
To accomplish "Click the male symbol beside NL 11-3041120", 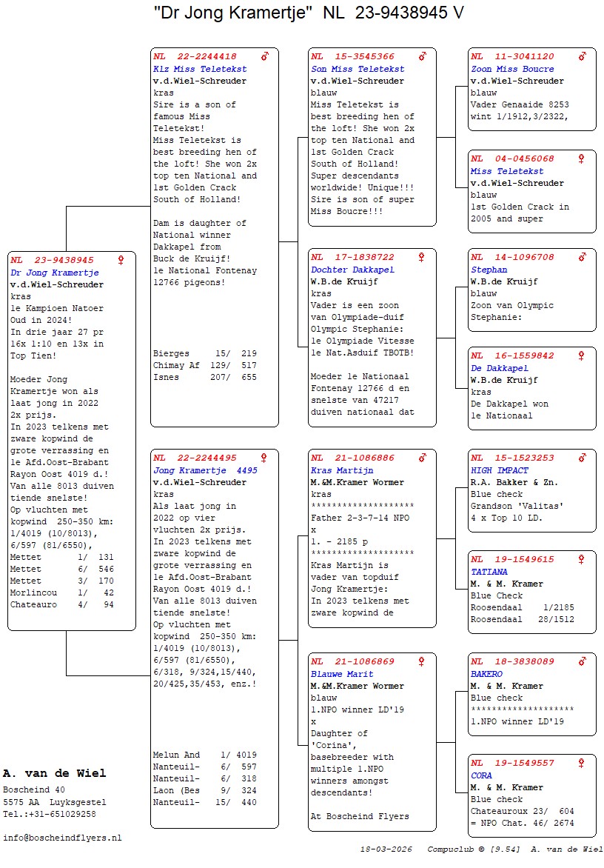I will point(583,56).
